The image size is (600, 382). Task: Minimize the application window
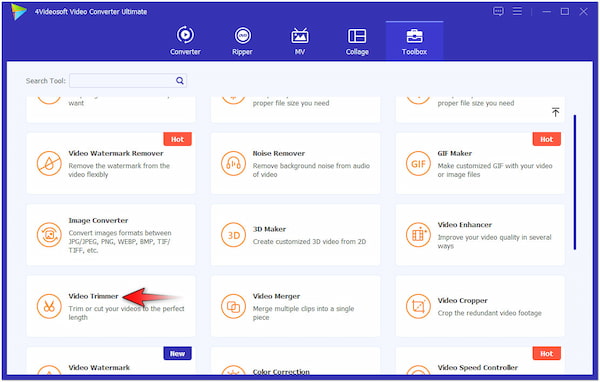click(x=546, y=11)
